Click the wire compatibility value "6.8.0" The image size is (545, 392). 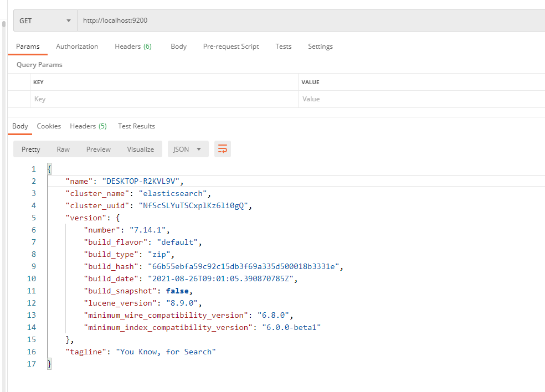pos(273,315)
